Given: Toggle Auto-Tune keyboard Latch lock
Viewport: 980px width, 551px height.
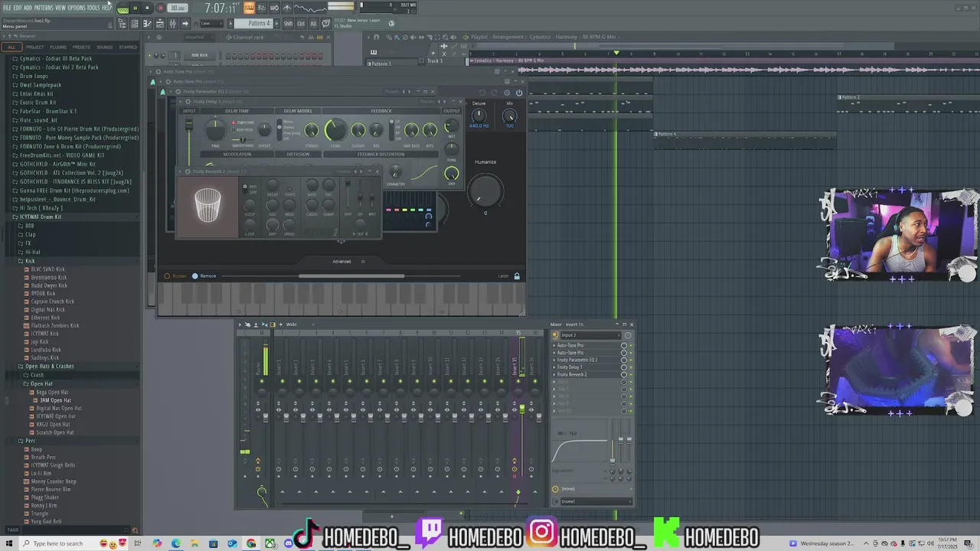Looking at the screenshot, I should (517, 276).
